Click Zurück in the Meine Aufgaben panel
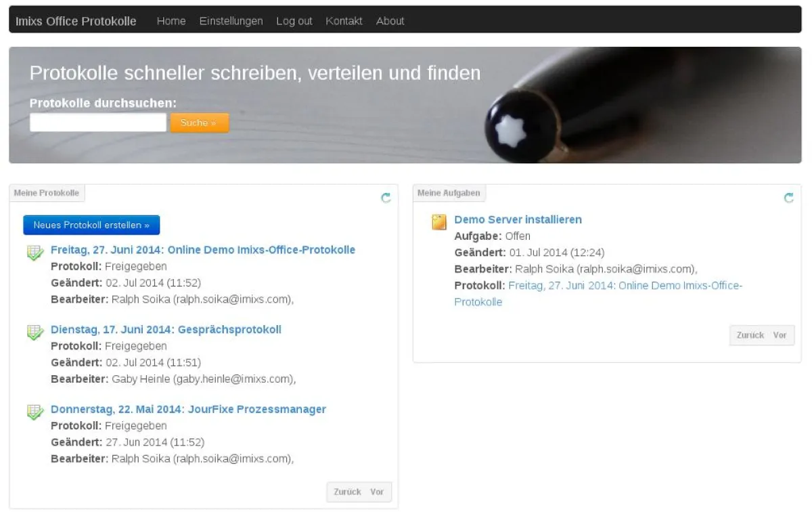This screenshot has height=514, width=812. tap(750, 335)
